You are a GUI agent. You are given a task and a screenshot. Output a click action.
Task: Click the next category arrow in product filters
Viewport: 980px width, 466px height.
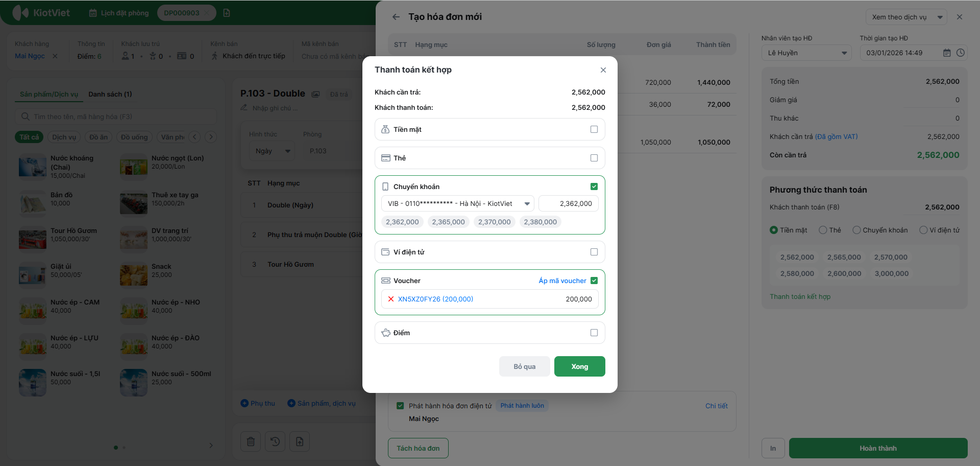point(211,137)
